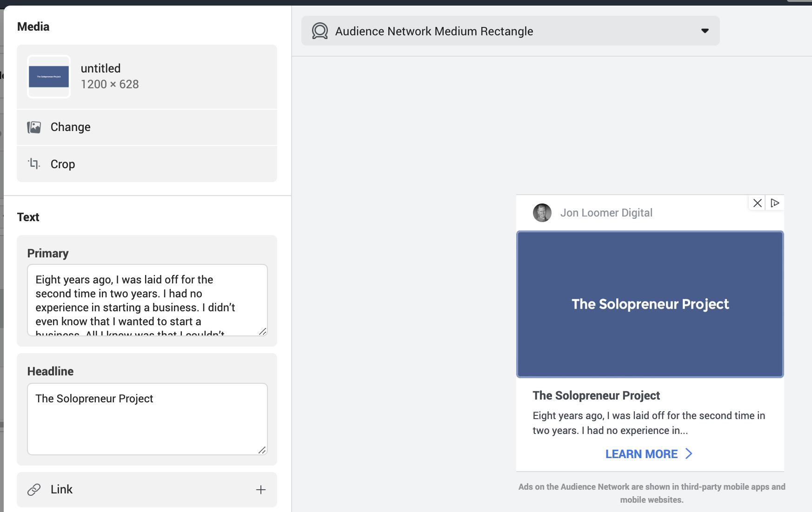Click the LEARN MORE call-to-action link
The image size is (812, 512).
[641, 454]
